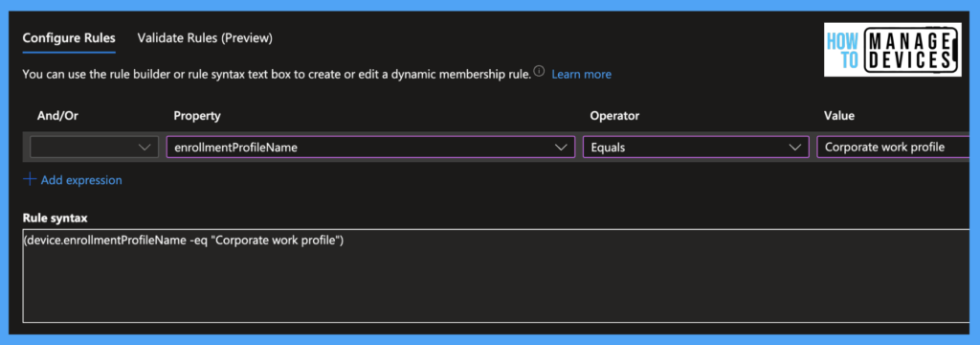Image resolution: width=980 pixels, height=345 pixels.
Task: Click the Rule syntax label
Action: coord(55,218)
